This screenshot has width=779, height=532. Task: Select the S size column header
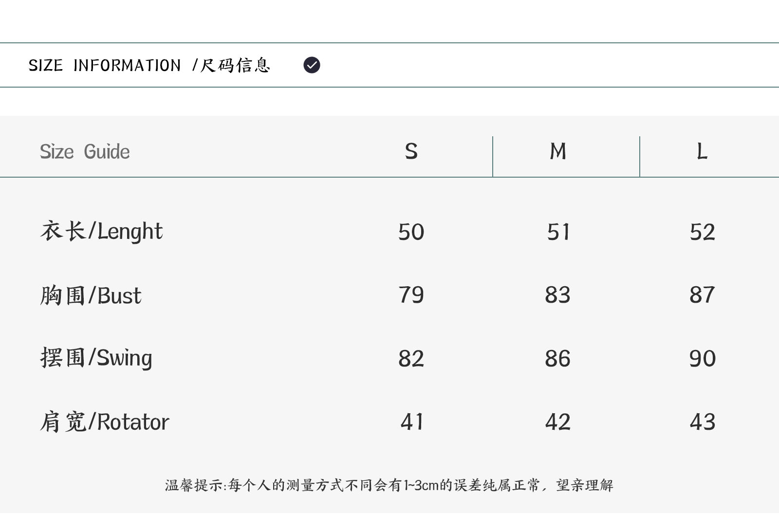point(411,151)
